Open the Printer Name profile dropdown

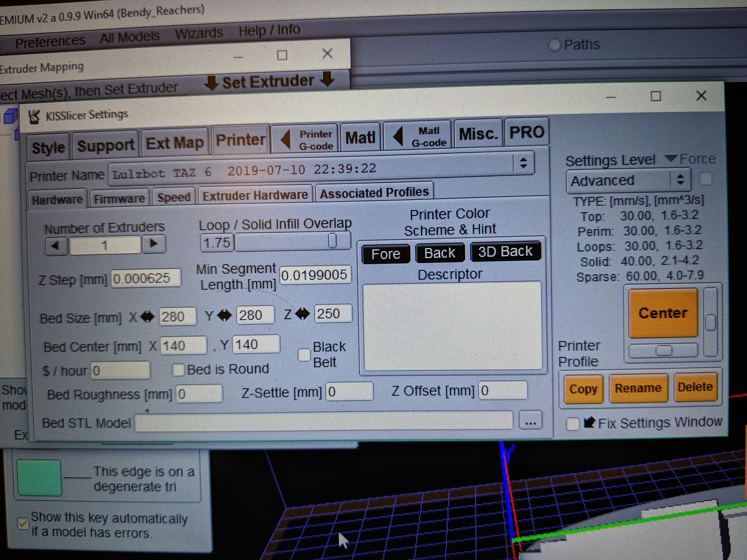click(523, 163)
